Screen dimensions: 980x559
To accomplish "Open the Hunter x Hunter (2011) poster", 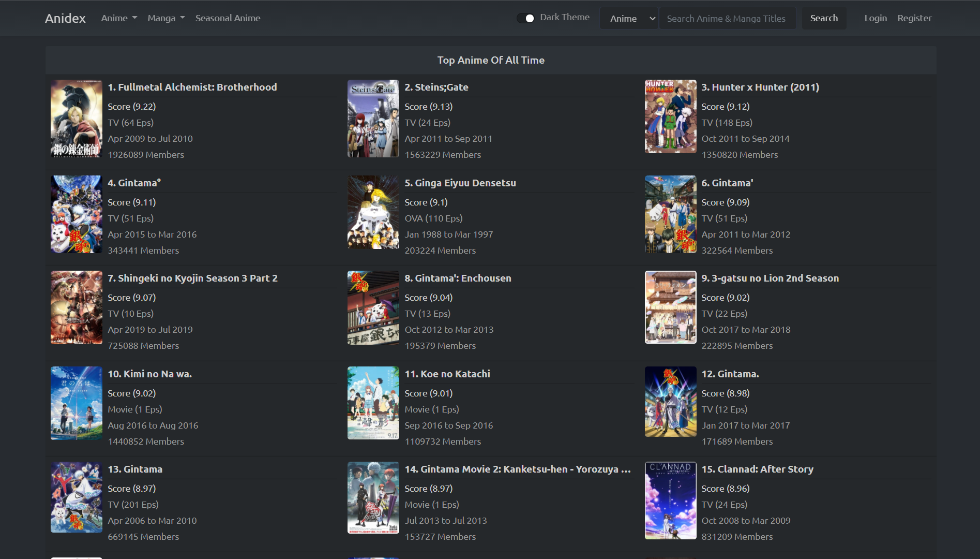I will click(670, 116).
